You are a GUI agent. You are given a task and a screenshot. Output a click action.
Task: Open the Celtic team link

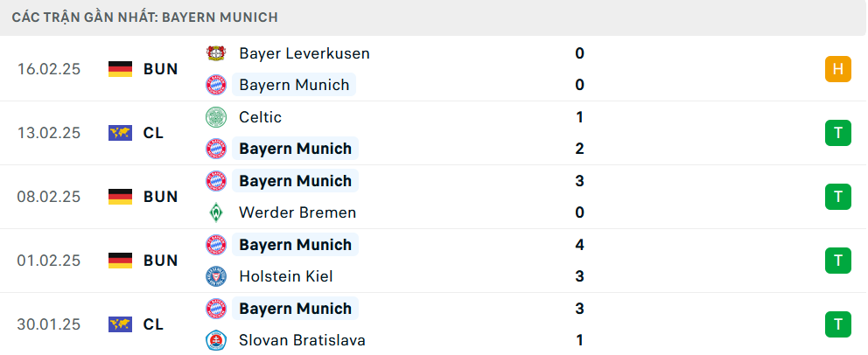pos(260,117)
